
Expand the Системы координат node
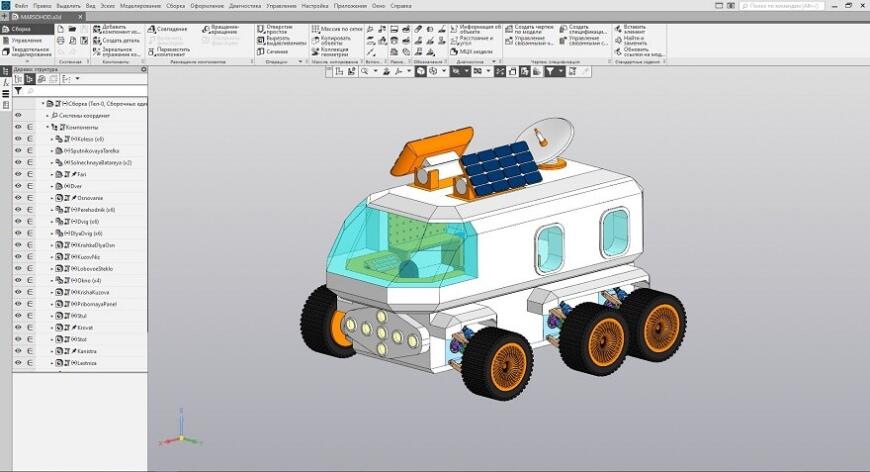(47, 115)
